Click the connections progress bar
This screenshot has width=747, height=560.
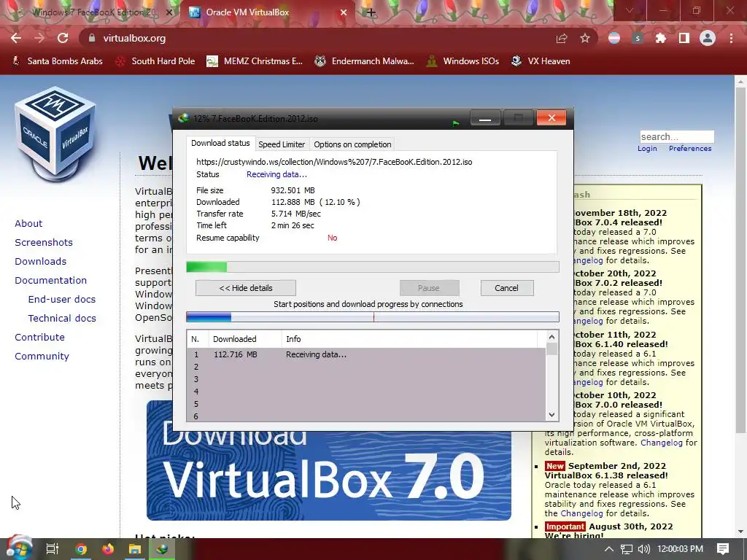(x=373, y=316)
